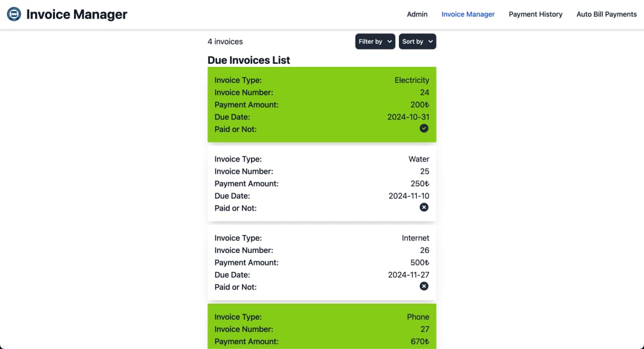This screenshot has height=349, width=644.
Task: Expand the Sort by dropdown
Action: [417, 42]
